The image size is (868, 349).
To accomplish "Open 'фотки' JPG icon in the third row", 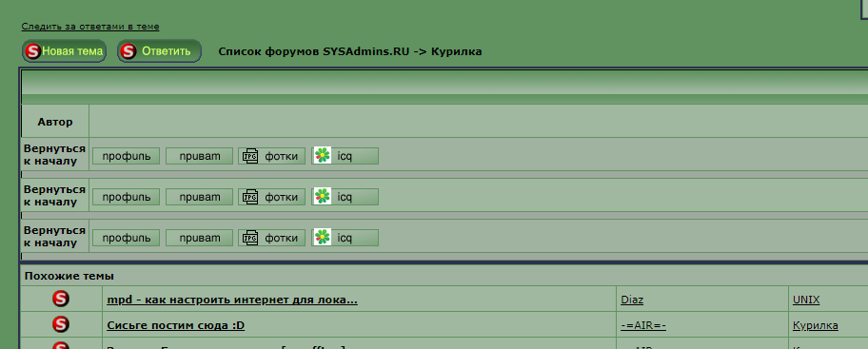I will pos(272,238).
